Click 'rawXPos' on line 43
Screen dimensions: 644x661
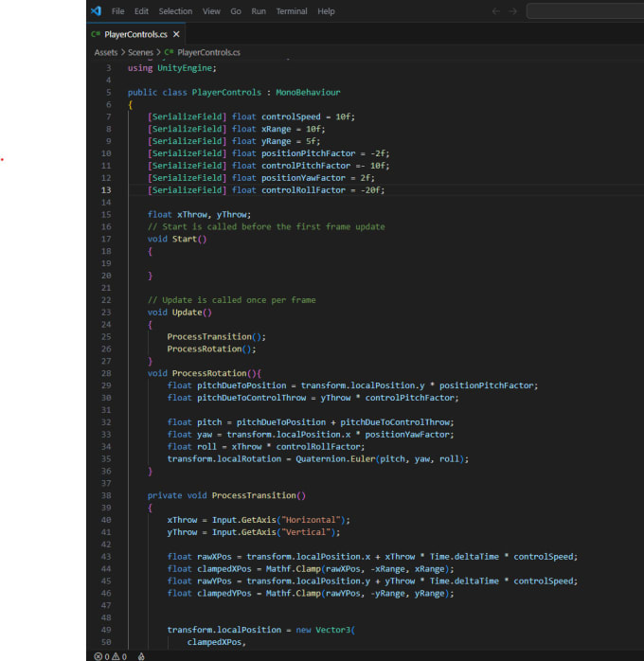pos(214,557)
